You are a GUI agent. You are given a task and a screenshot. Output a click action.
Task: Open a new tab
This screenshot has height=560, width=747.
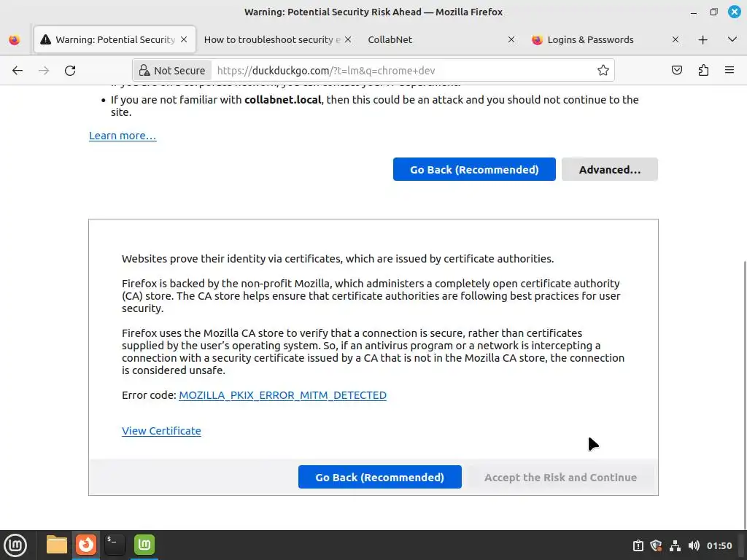[703, 40]
